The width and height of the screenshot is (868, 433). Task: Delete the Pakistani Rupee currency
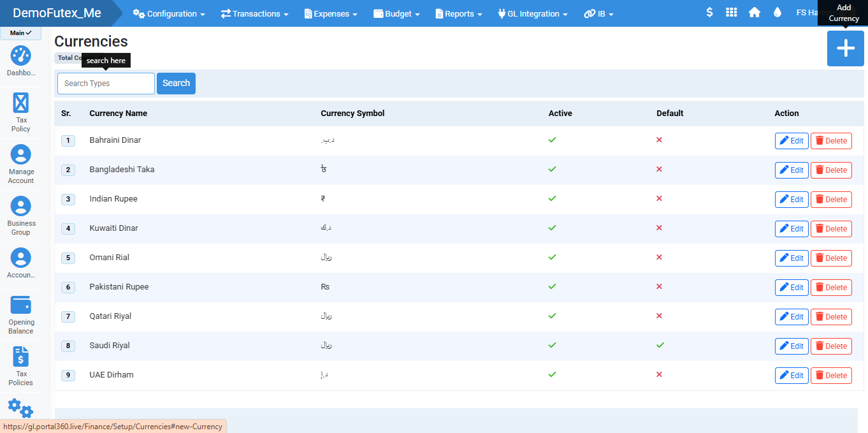click(x=831, y=288)
